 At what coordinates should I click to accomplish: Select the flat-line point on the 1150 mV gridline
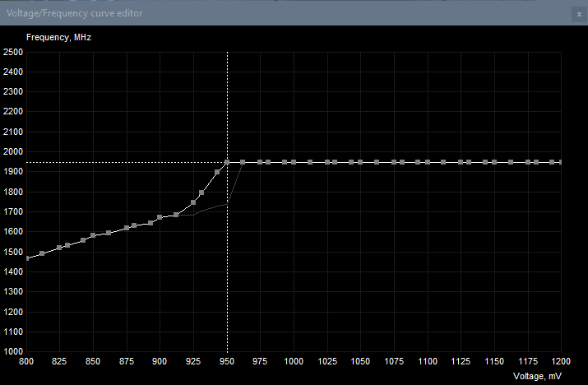coord(494,162)
